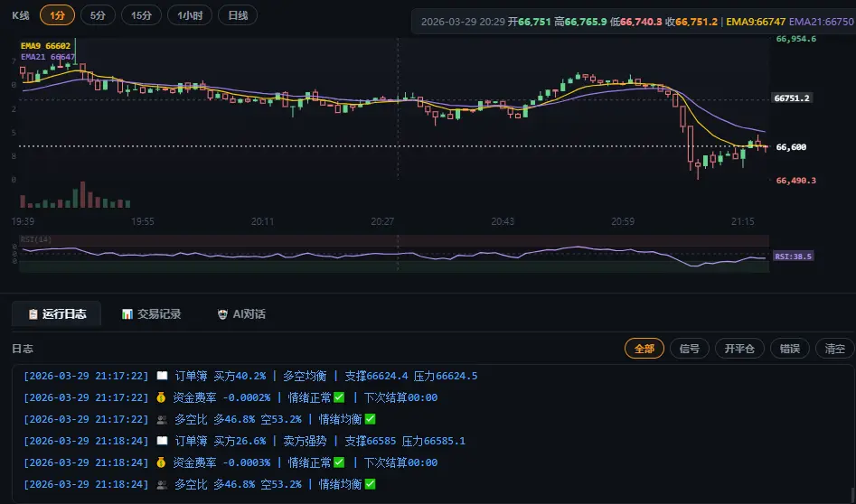Click the 20:11 time axis label
Screen dimensions: 856x504
263,221
